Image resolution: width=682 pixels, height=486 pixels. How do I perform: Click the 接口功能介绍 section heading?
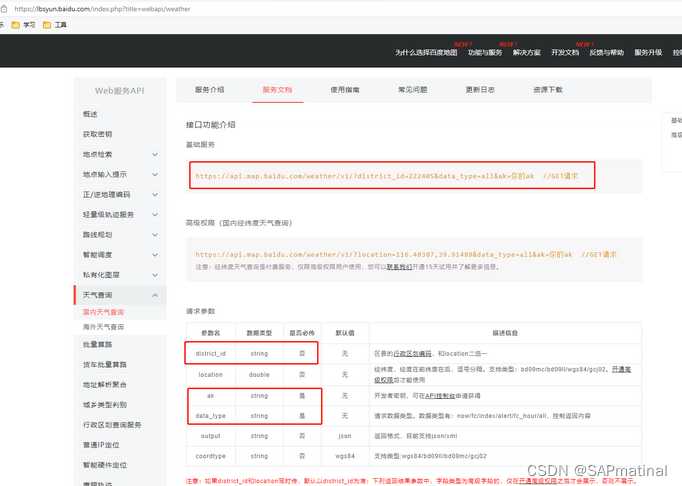(211, 125)
